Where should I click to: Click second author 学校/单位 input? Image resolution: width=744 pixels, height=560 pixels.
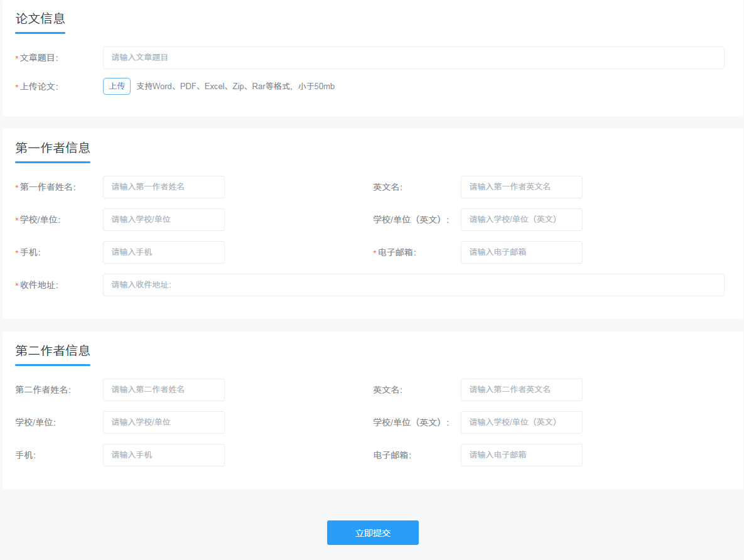(x=164, y=423)
